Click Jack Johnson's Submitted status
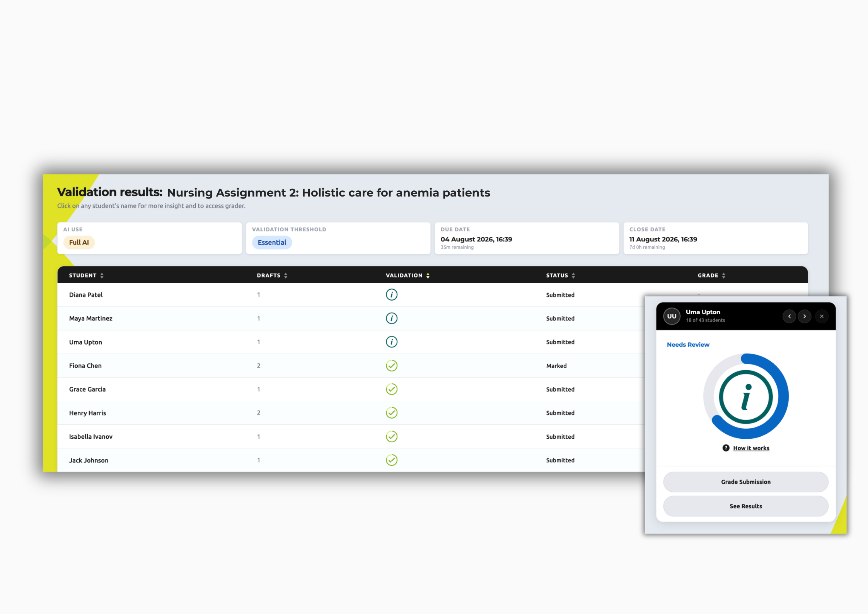868x614 pixels. point(560,460)
